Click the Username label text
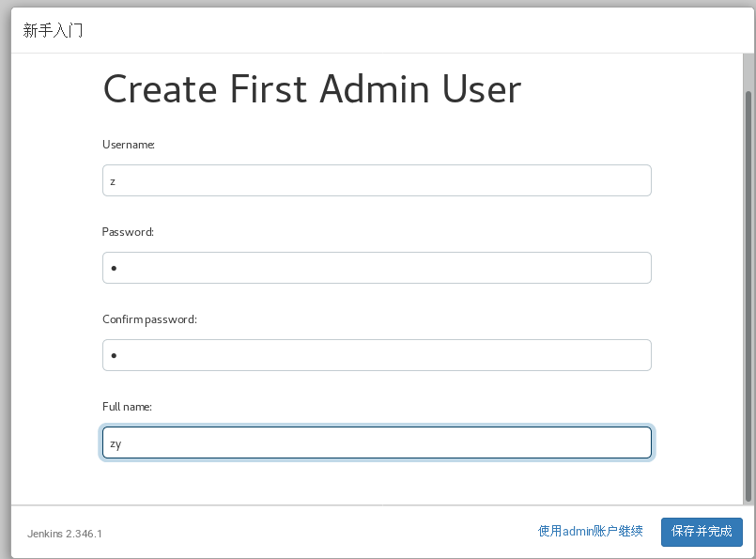The width and height of the screenshot is (756, 559). tap(128, 145)
